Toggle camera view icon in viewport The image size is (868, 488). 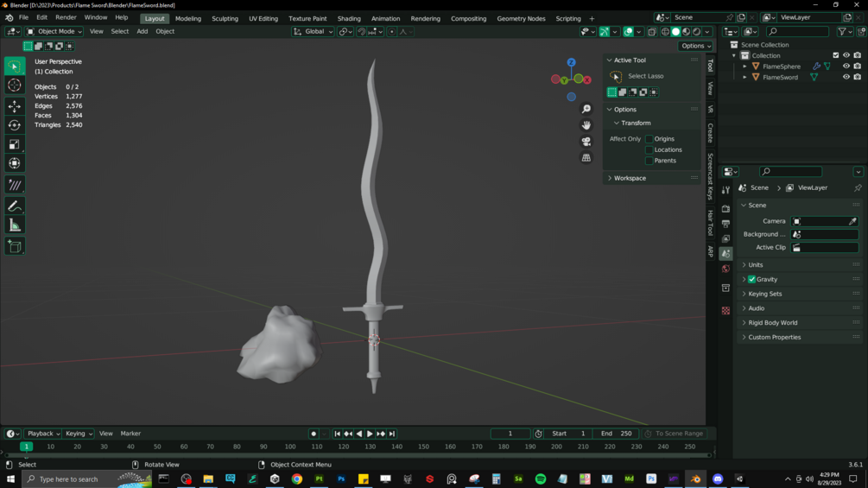click(x=586, y=142)
